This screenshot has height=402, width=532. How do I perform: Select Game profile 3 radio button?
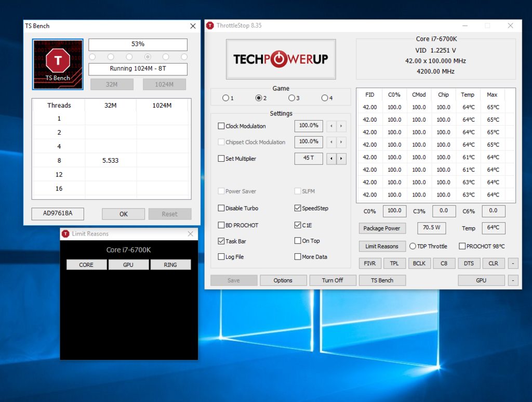coord(291,98)
